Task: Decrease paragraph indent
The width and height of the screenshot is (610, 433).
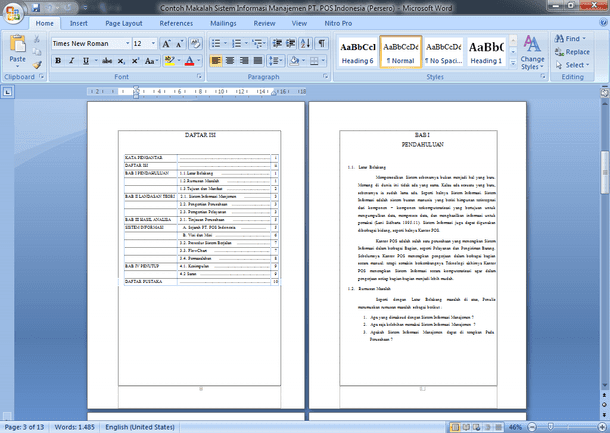Action: tap(277, 43)
